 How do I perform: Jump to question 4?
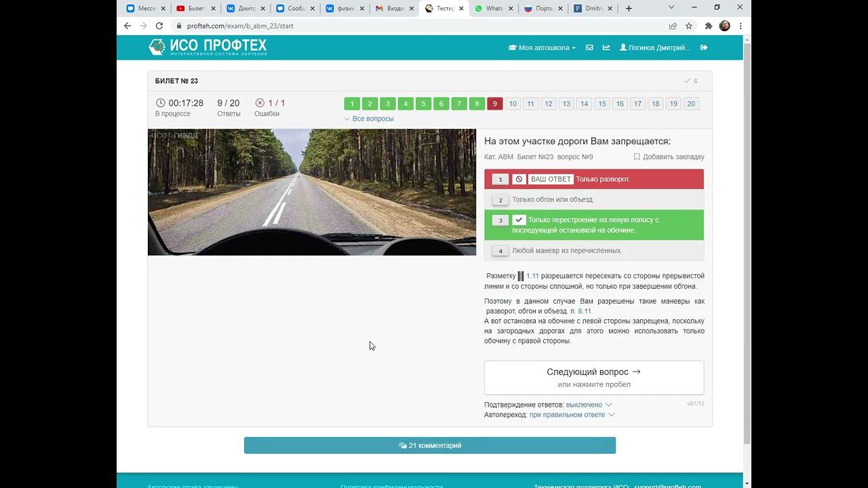[x=406, y=104]
